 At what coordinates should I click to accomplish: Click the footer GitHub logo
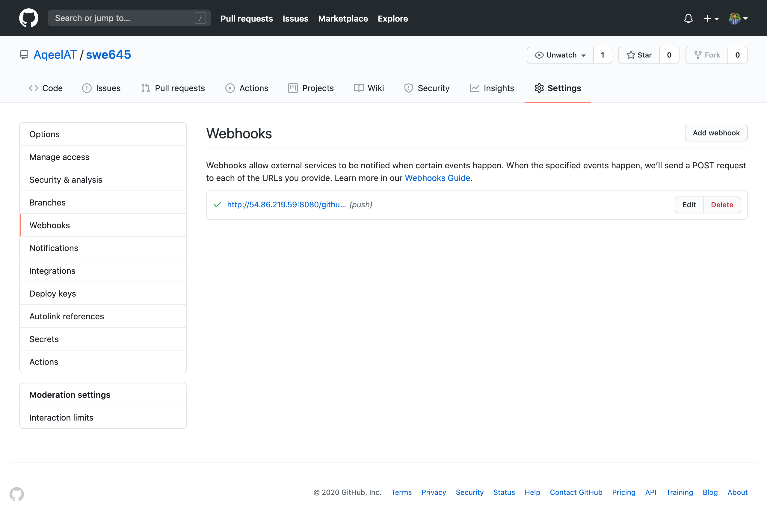point(17,494)
